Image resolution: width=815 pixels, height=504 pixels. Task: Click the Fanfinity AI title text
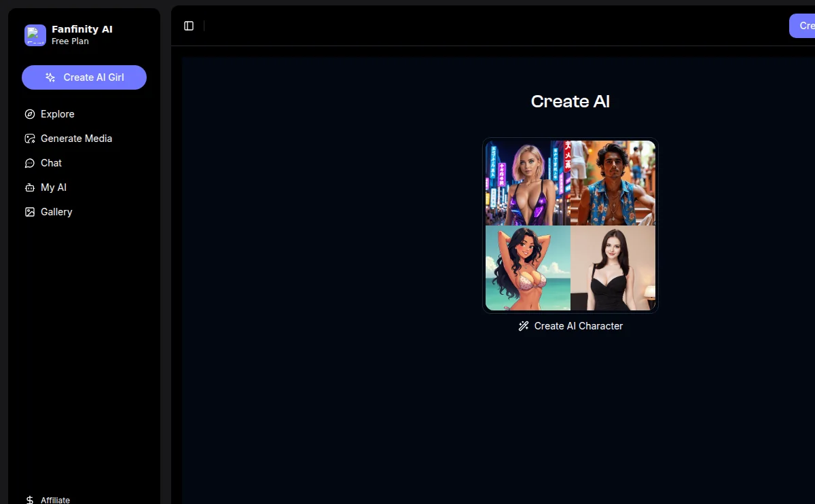(x=82, y=29)
